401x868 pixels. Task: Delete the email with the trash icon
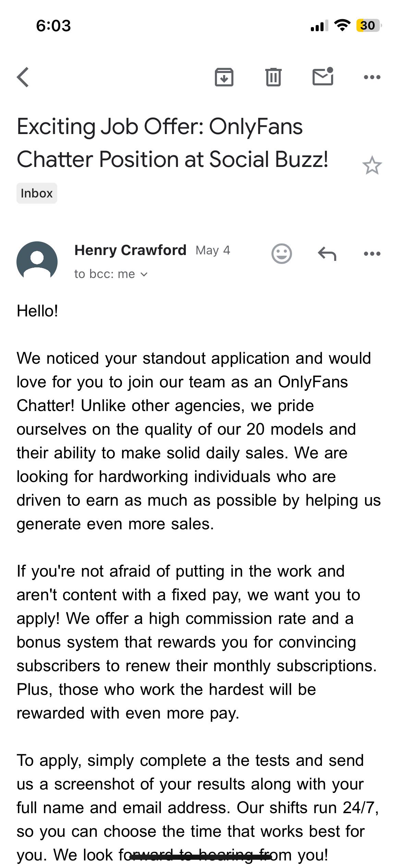(x=273, y=77)
